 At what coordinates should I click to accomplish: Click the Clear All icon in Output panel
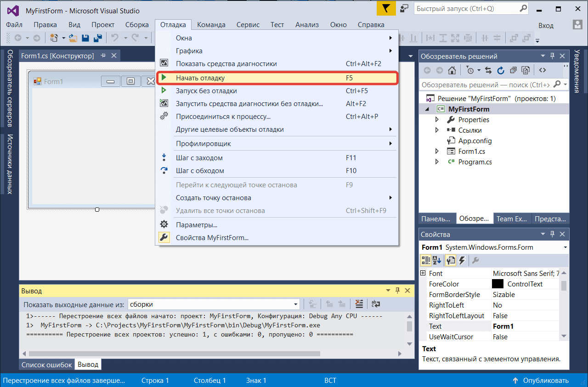pos(360,303)
